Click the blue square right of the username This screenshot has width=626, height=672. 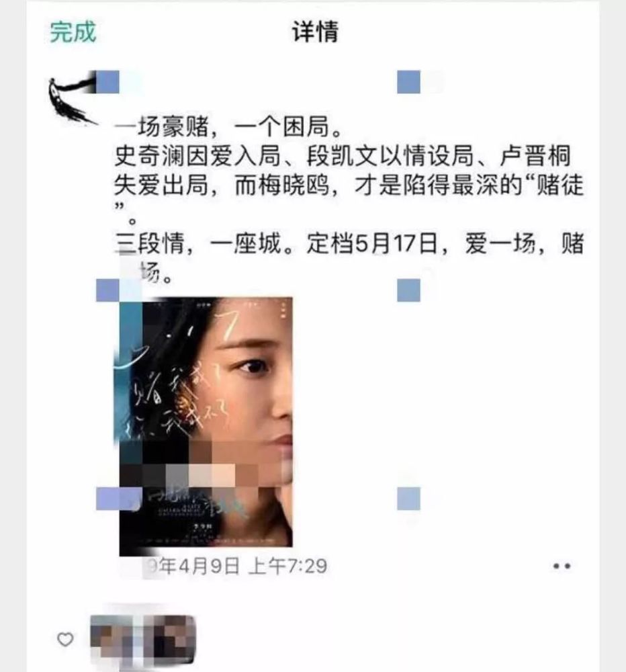pos(409,82)
